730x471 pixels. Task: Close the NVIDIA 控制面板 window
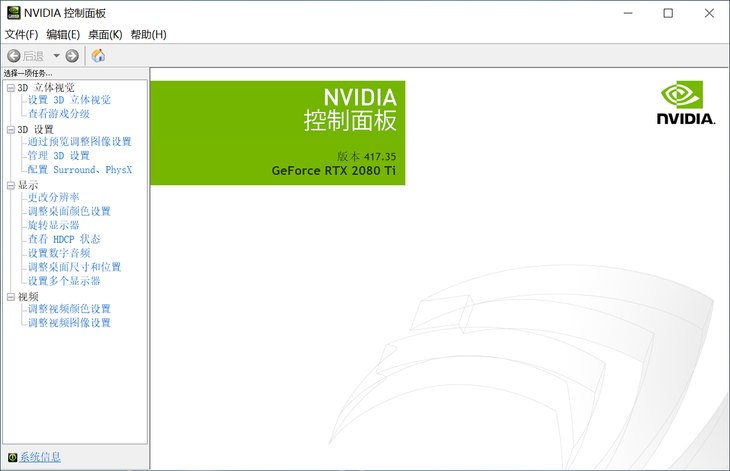pos(709,13)
